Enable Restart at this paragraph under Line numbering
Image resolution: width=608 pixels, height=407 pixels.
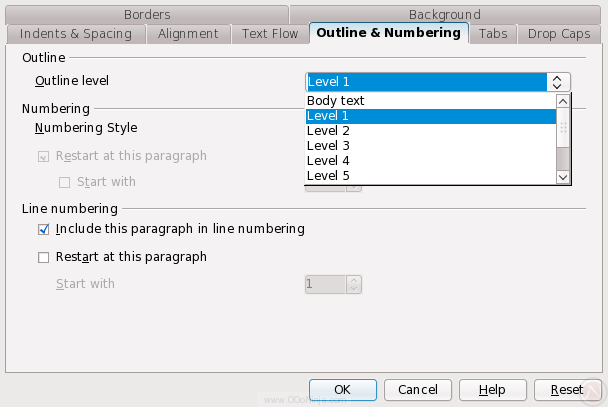tap(43, 257)
